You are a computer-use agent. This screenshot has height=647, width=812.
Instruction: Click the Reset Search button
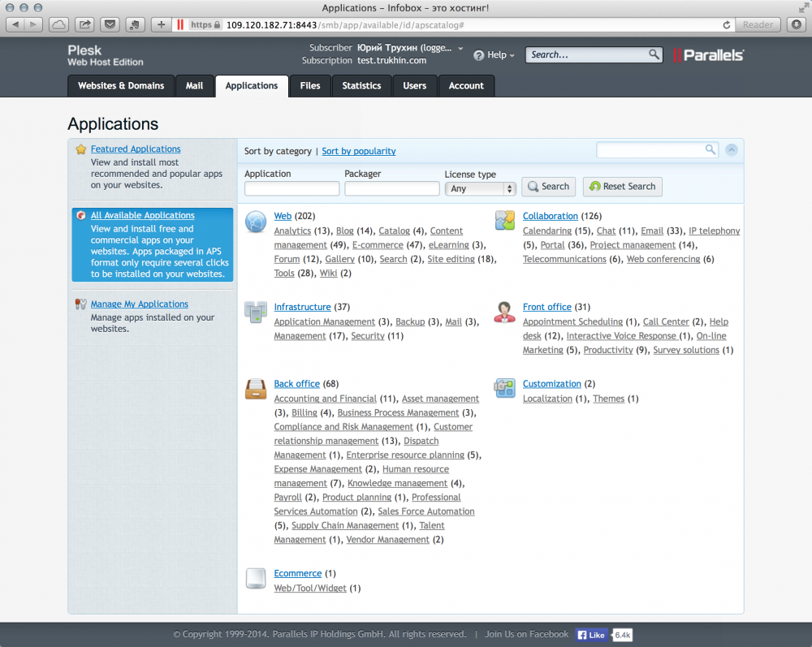tap(623, 187)
